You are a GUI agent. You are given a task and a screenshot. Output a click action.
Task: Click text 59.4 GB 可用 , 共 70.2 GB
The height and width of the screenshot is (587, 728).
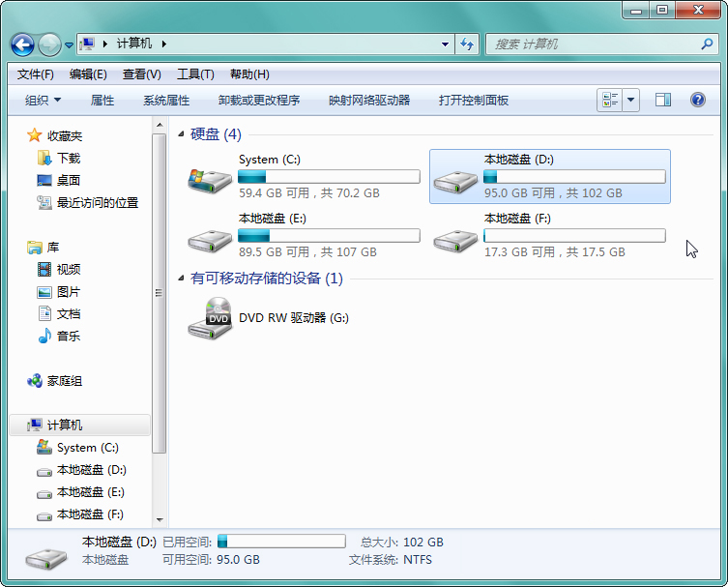pos(308,192)
